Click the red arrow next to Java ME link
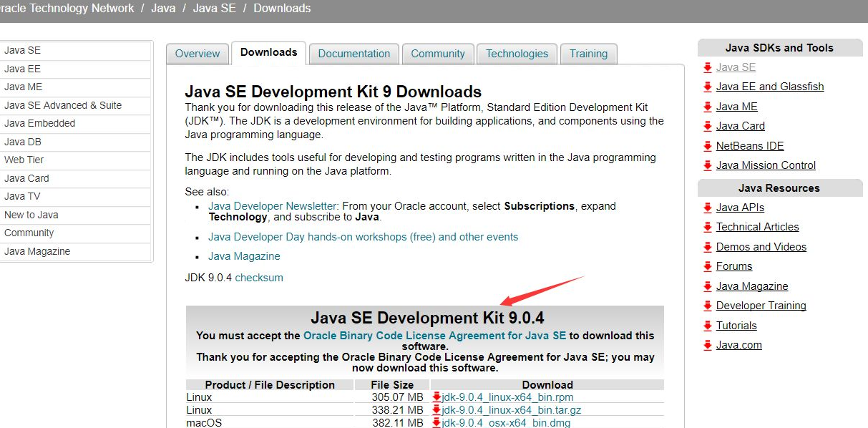The height and width of the screenshot is (428, 868). tap(707, 107)
